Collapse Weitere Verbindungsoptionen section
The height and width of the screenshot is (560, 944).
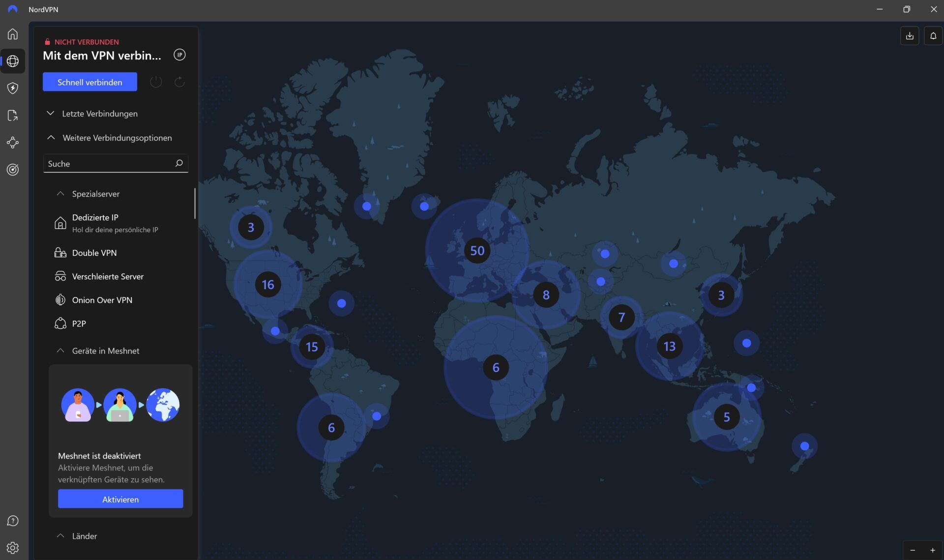tap(109, 138)
